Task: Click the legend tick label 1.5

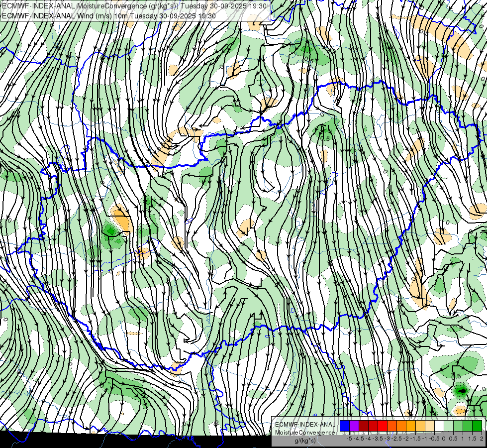Action: pyautogui.click(x=472, y=439)
